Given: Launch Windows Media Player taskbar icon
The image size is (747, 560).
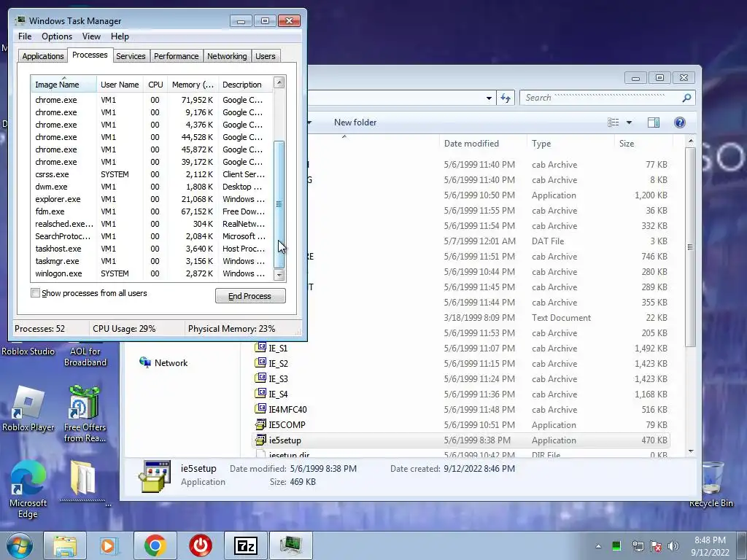Looking at the screenshot, I should pos(109,545).
